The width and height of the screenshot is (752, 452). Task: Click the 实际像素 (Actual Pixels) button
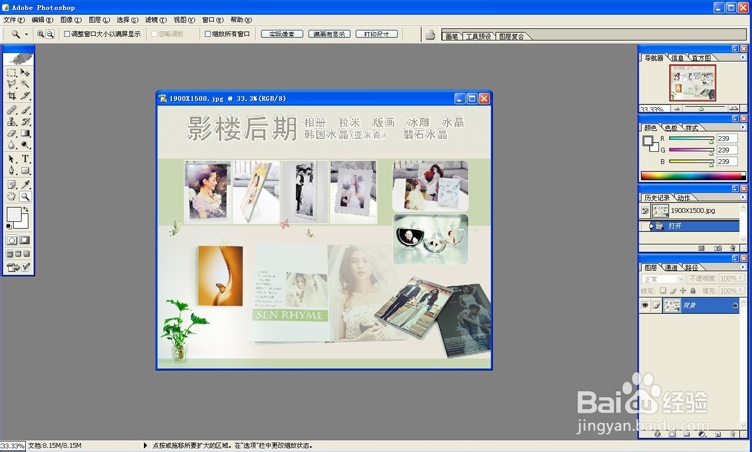pos(282,34)
